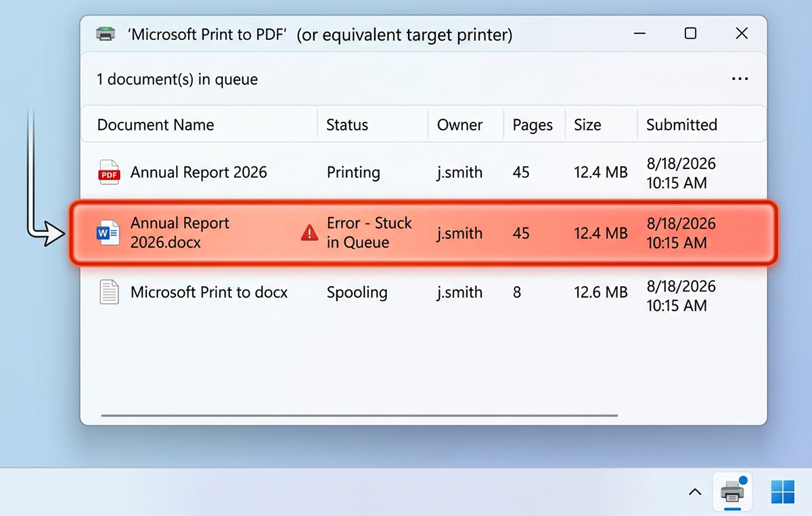Open the three-dot more options menu
Screen dimensions: 812x516
[x=740, y=79]
